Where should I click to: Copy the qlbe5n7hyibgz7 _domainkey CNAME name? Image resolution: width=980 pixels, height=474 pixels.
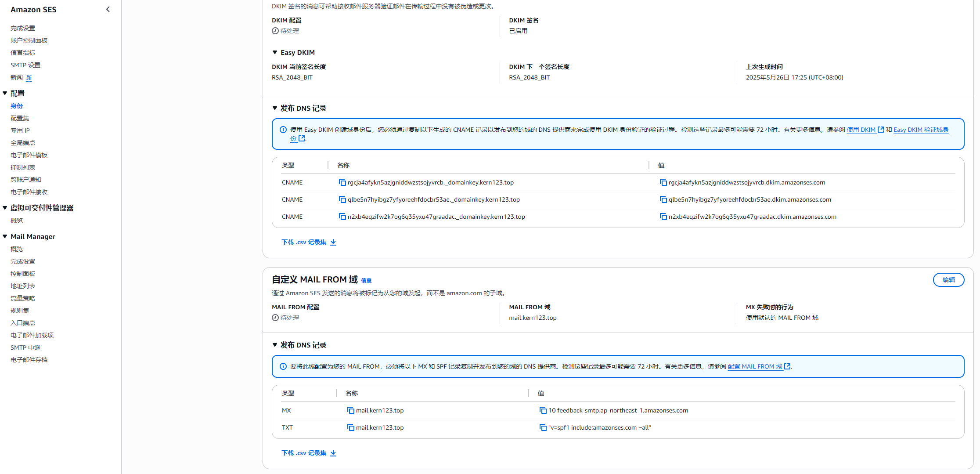pos(342,199)
